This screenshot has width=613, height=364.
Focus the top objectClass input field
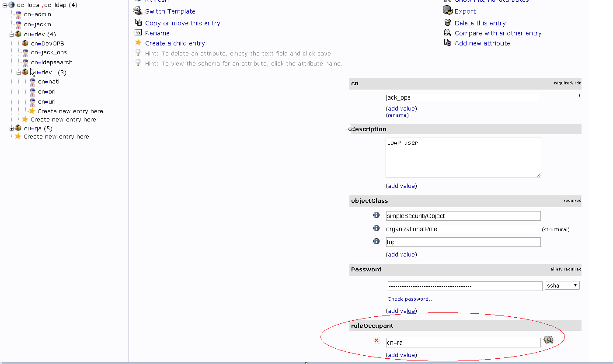[x=463, y=242]
